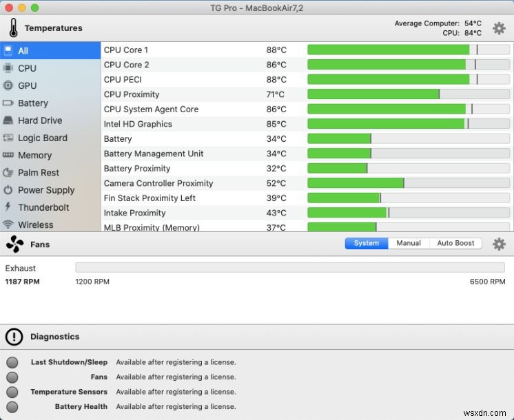Screen dimensions: 514x420
Task: Click the Thunderbolt lightning icon
Action: 8,207
